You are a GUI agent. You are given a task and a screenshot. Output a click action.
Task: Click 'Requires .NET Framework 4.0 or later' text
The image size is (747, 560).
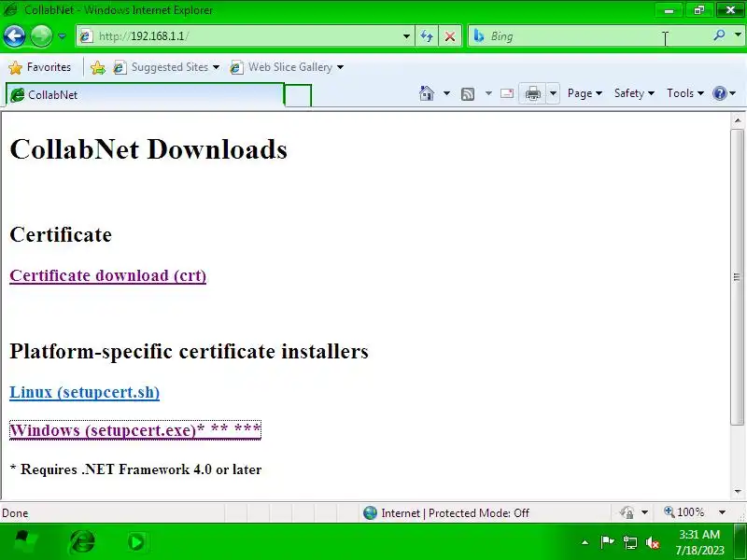[141, 469]
